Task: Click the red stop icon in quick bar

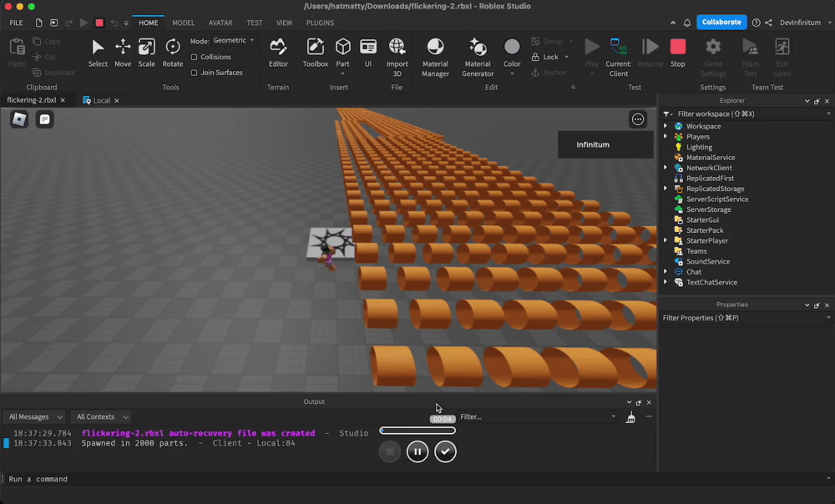Action: [x=99, y=23]
